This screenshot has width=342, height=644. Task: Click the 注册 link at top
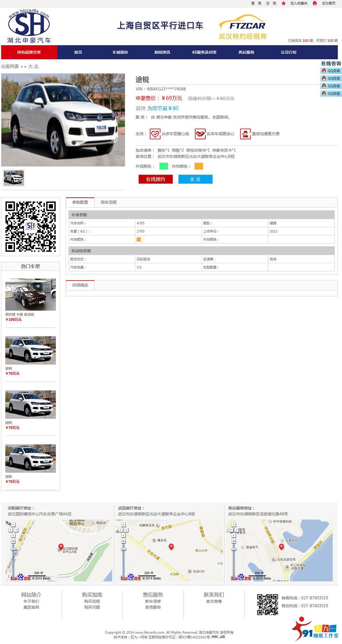coord(271,3)
